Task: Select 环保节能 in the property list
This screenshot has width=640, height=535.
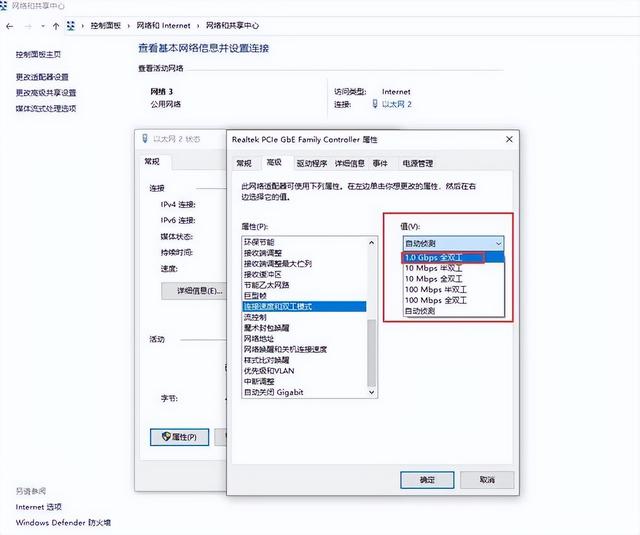Action: tap(304, 242)
